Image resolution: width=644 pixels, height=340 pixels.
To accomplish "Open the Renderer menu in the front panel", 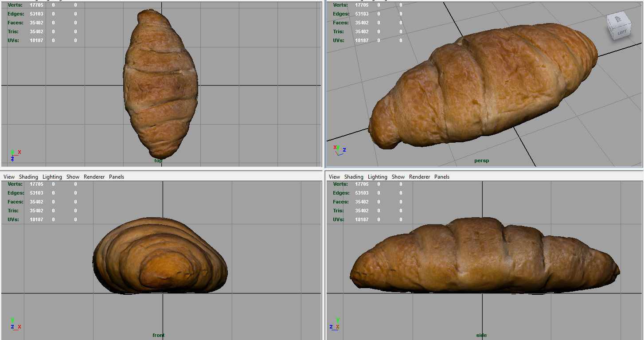I will tap(94, 177).
